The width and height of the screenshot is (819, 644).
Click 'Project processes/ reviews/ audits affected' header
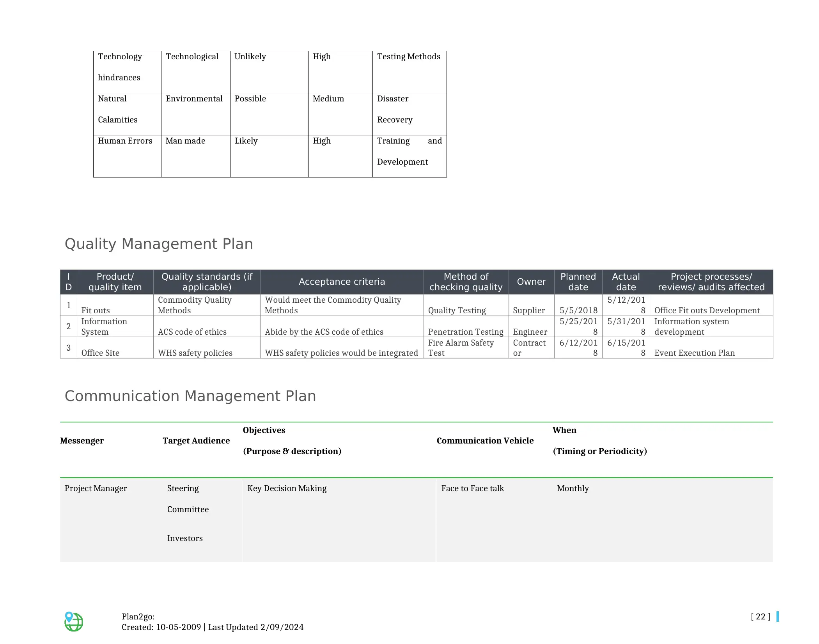point(711,282)
